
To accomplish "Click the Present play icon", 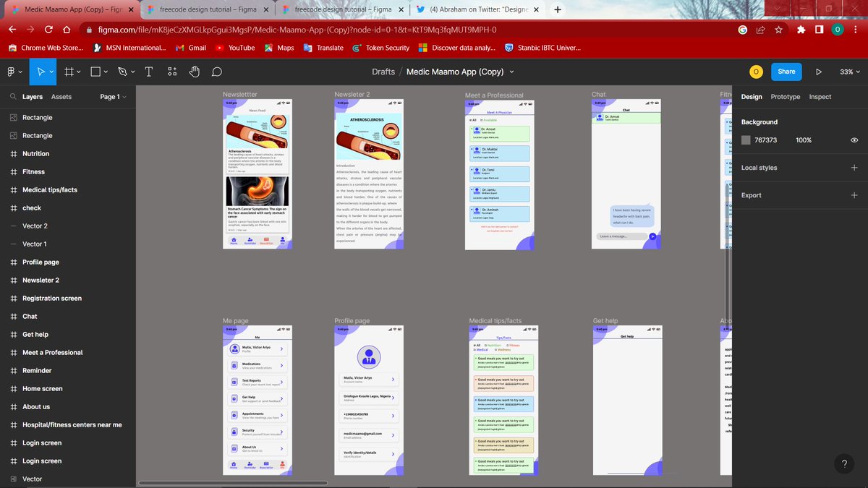I will [x=819, y=72].
